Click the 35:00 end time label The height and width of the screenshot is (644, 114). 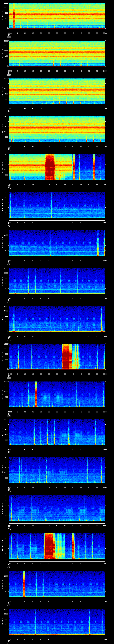[x=105, y=487]
